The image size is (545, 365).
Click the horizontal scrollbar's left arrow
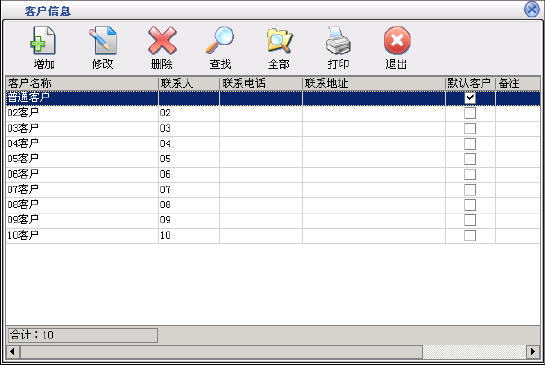(x=13, y=351)
